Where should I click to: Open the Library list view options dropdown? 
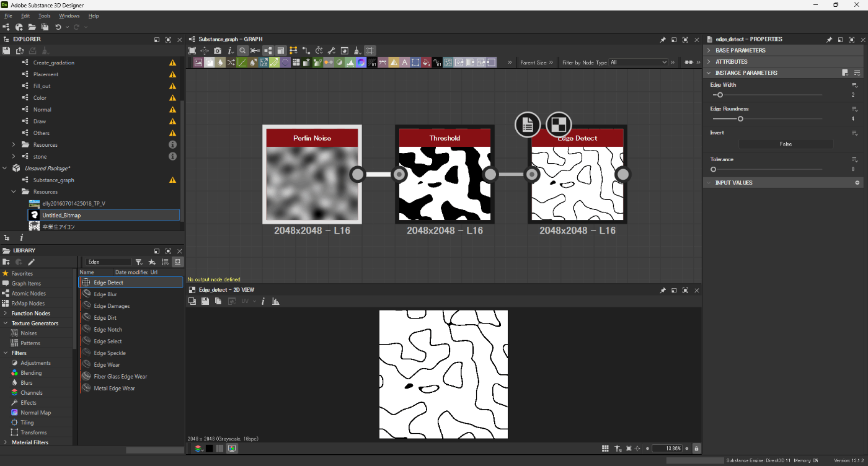[x=165, y=262]
